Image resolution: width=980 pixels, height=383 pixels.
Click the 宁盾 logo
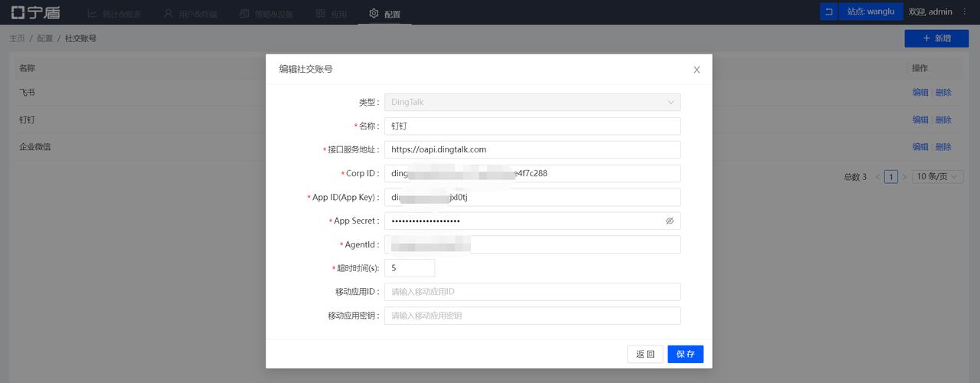tap(35, 13)
